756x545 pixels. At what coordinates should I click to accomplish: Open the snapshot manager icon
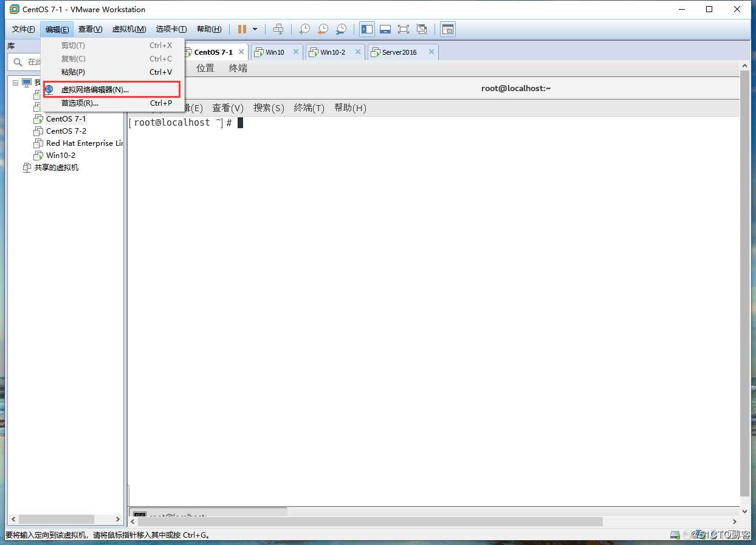pyautogui.click(x=342, y=29)
